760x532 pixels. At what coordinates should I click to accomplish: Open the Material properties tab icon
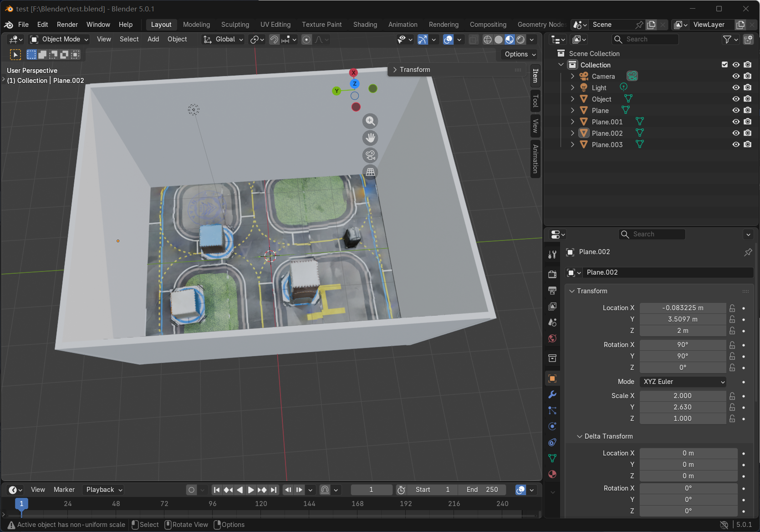click(552, 474)
